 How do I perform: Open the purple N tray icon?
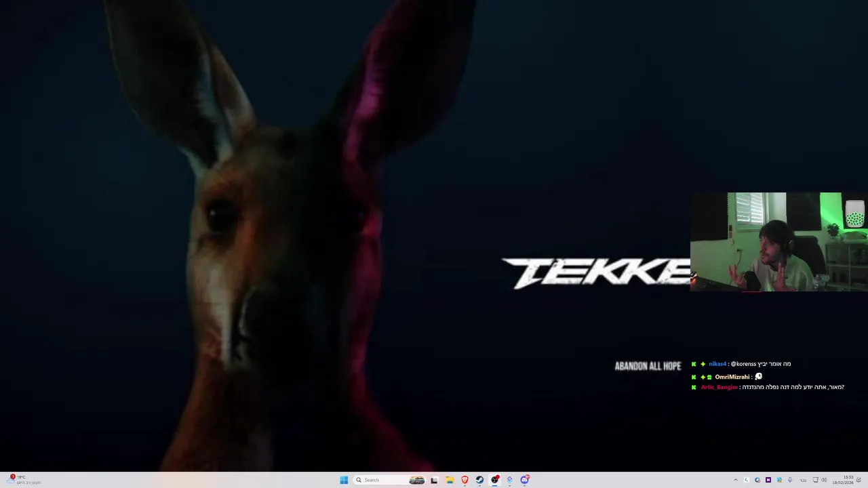(x=768, y=480)
